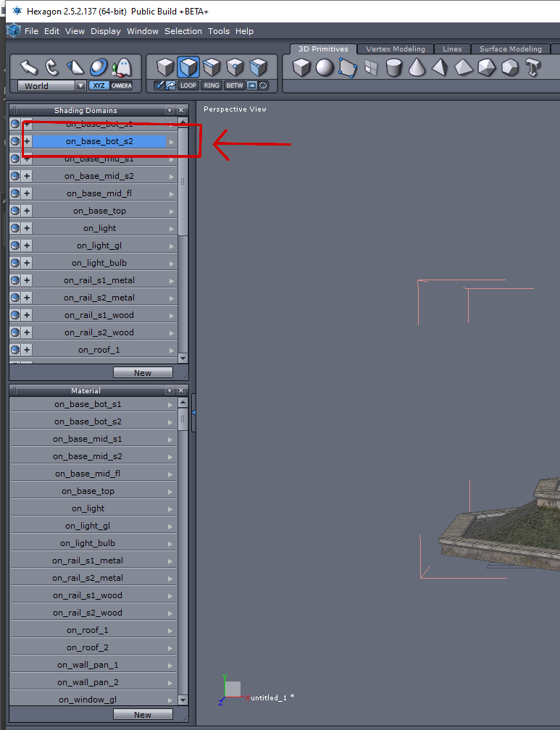Create a Cube primitive

coord(301,67)
